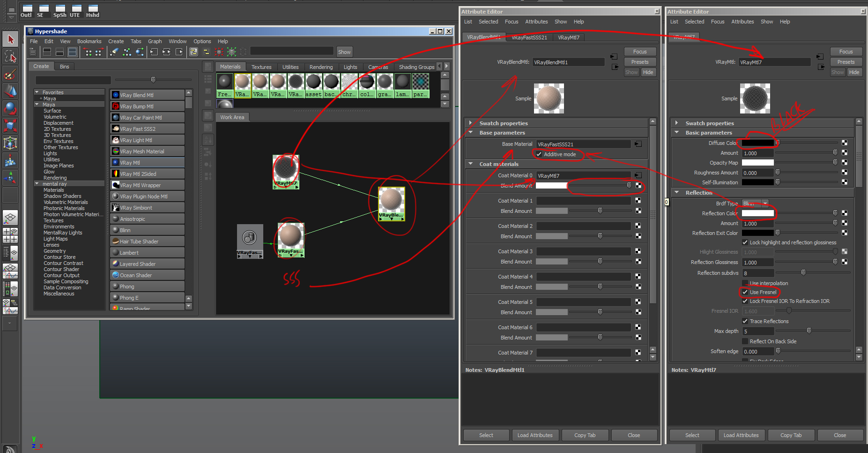The width and height of the screenshot is (868, 453).
Task: Click Presets button in VRayBlendMtl editor
Action: tap(640, 62)
